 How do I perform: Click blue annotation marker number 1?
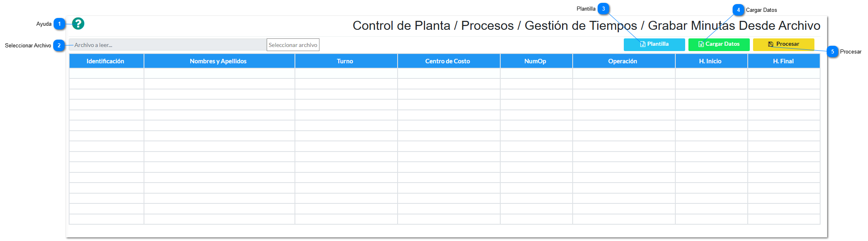click(59, 24)
